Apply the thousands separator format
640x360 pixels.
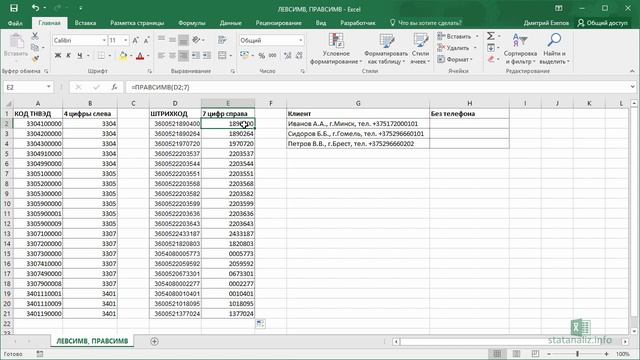tap(273, 56)
